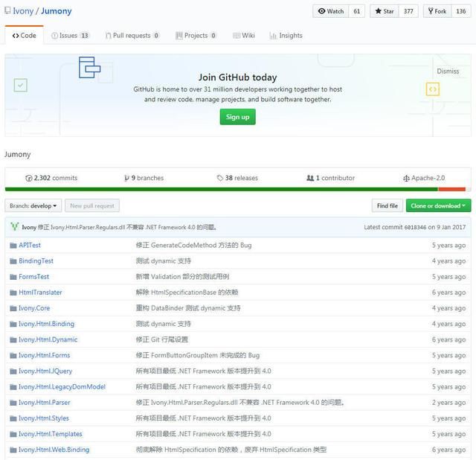Open the Ivony.Html.Templates folder
Viewport: 476px width, 460px height.
click(x=51, y=434)
